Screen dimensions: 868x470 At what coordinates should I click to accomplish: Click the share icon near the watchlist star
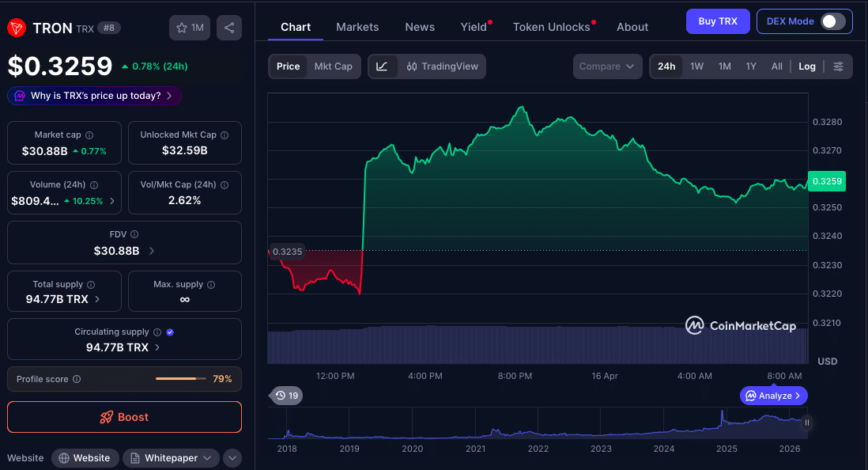(x=228, y=27)
